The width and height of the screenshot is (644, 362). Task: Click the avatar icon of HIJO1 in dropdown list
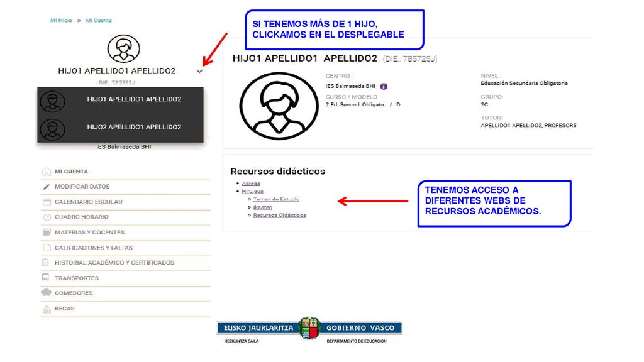tap(53, 101)
